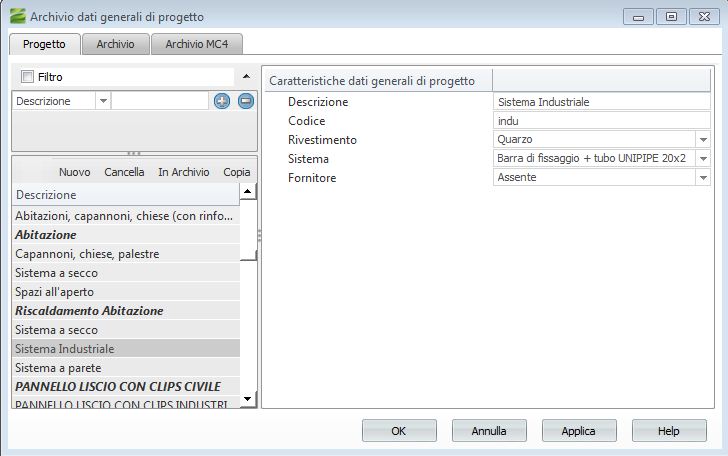Open Help from bottom button
The image size is (728, 456).
pos(669,431)
